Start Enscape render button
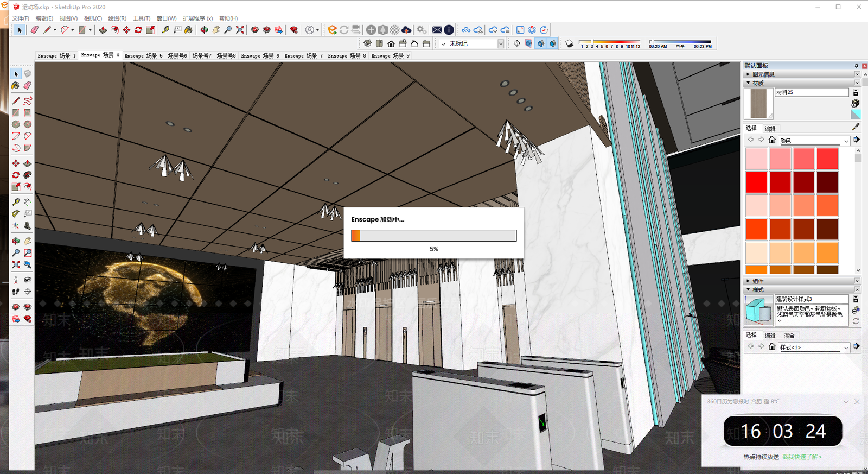Viewport: 868px width, 474px height. 332,30
